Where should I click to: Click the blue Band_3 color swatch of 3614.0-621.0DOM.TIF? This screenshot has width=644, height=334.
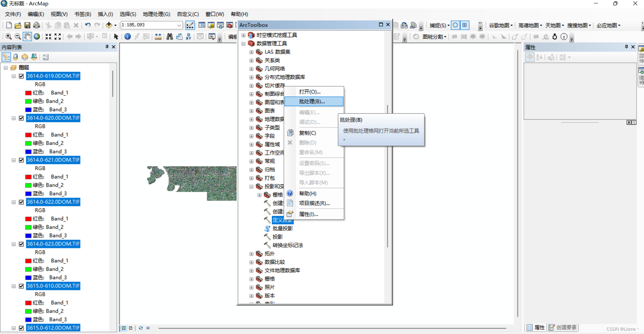point(28,194)
